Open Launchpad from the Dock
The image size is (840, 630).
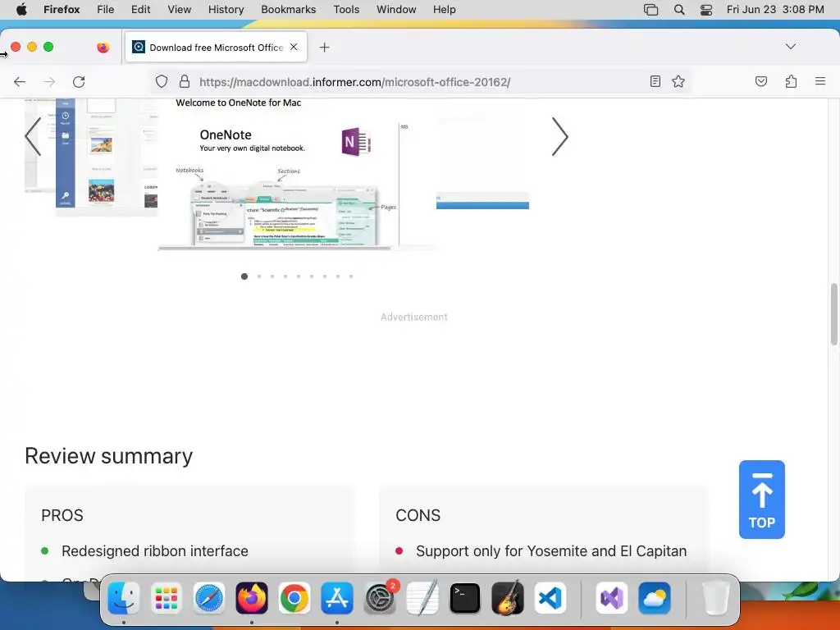click(x=166, y=598)
